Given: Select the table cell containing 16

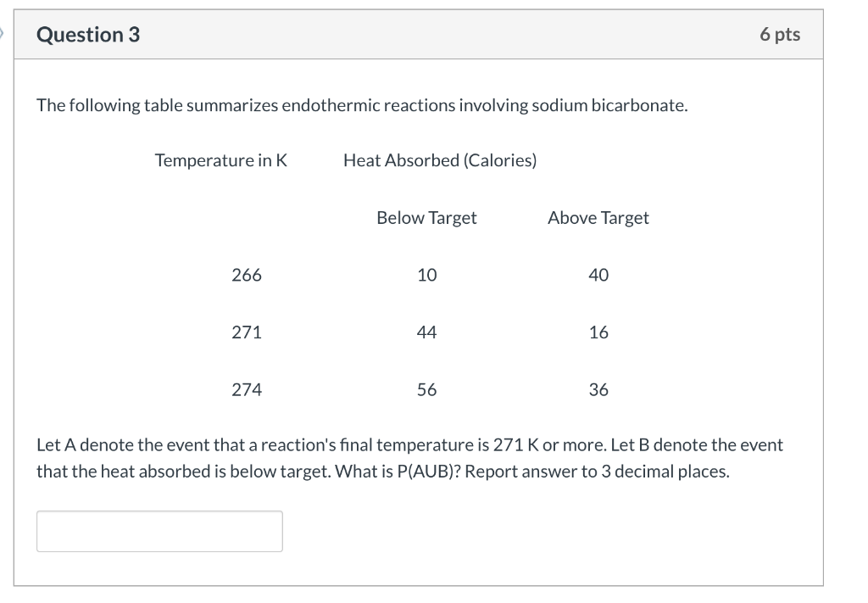Looking at the screenshot, I should pos(598,332).
